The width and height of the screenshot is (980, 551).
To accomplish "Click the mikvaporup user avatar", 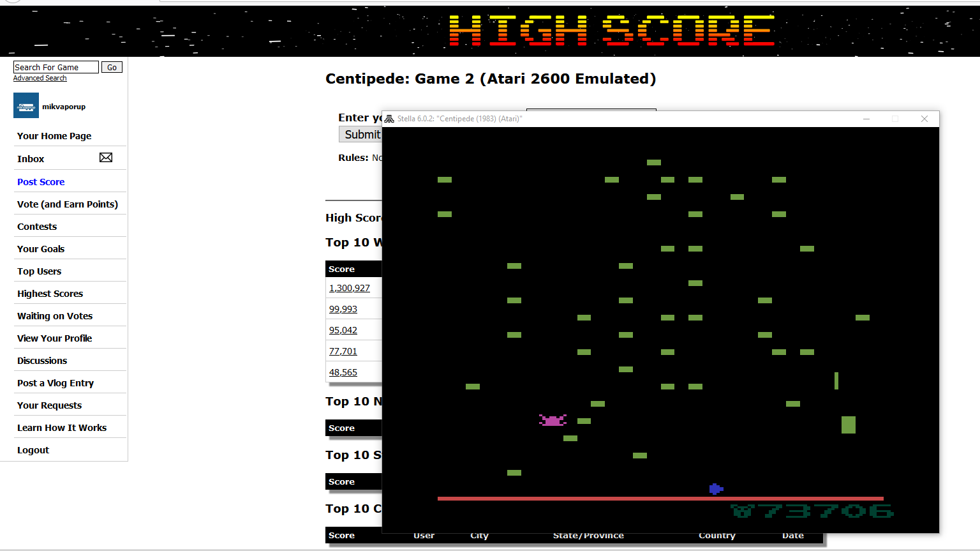I will (26, 105).
